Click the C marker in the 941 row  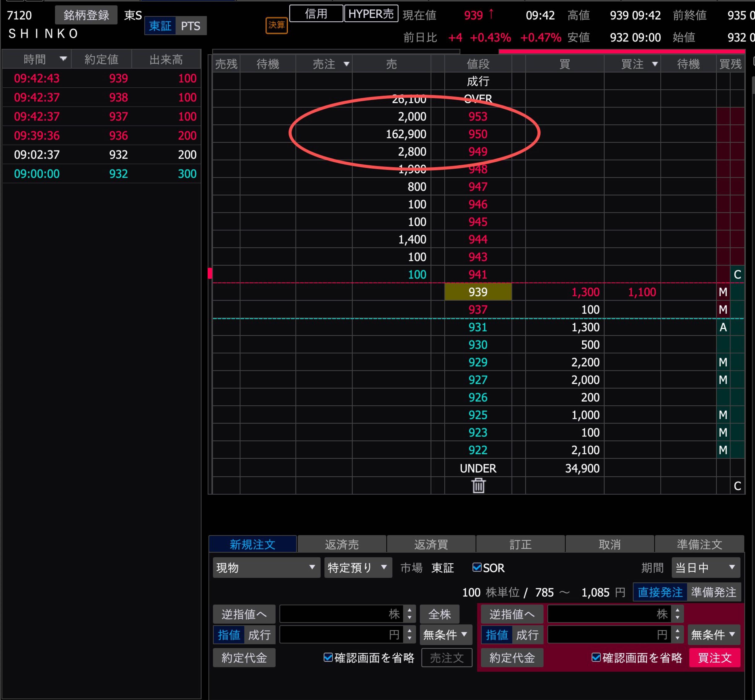click(x=737, y=275)
